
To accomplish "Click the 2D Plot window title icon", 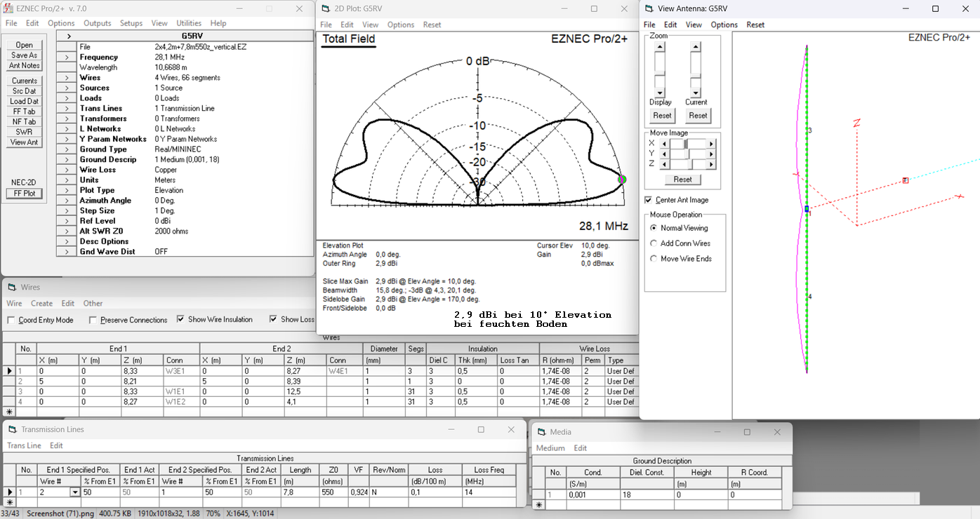I will click(324, 9).
